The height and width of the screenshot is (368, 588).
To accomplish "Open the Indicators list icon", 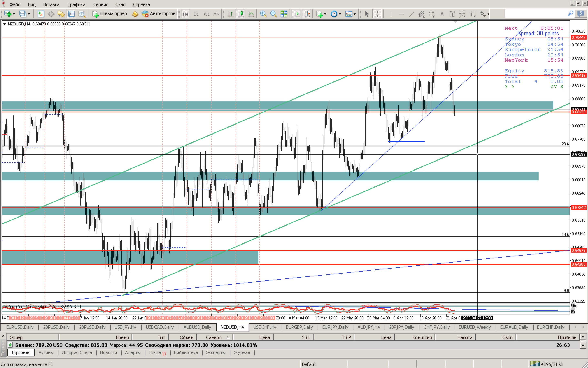I will (320, 14).
